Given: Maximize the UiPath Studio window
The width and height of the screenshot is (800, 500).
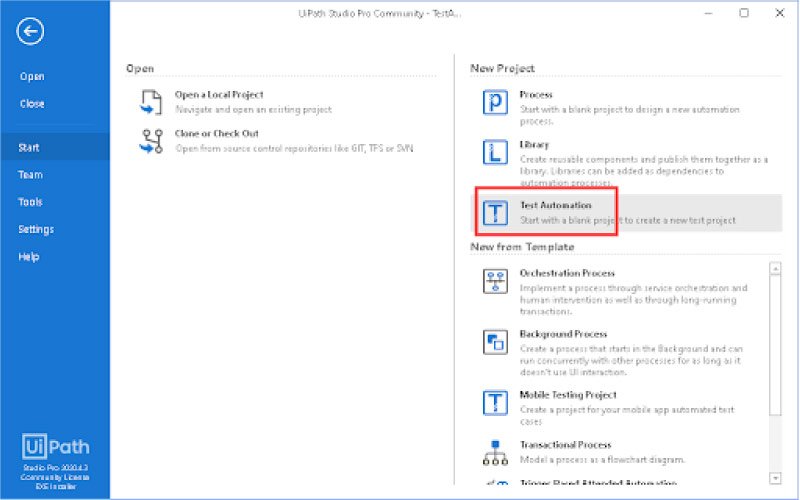Looking at the screenshot, I should point(744,13).
